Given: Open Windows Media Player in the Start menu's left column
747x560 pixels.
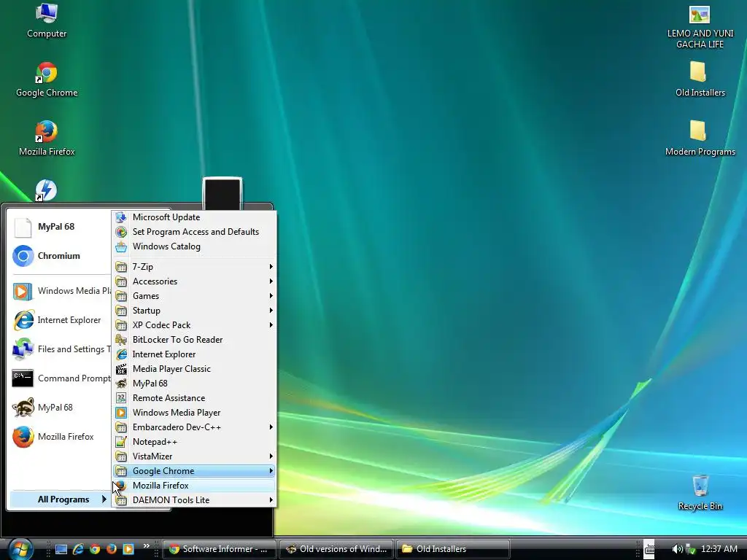Looking at the screenshot, I should coord(61,291).
